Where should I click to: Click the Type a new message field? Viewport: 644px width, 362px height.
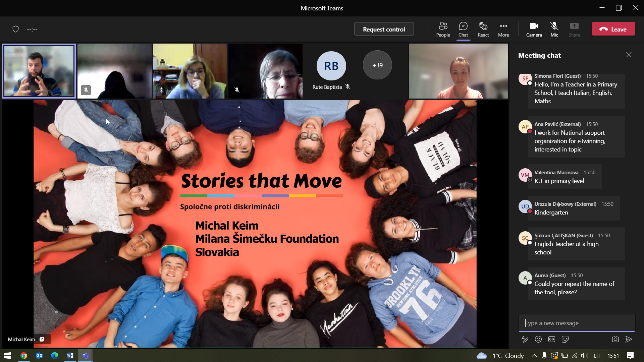[577, 323]
